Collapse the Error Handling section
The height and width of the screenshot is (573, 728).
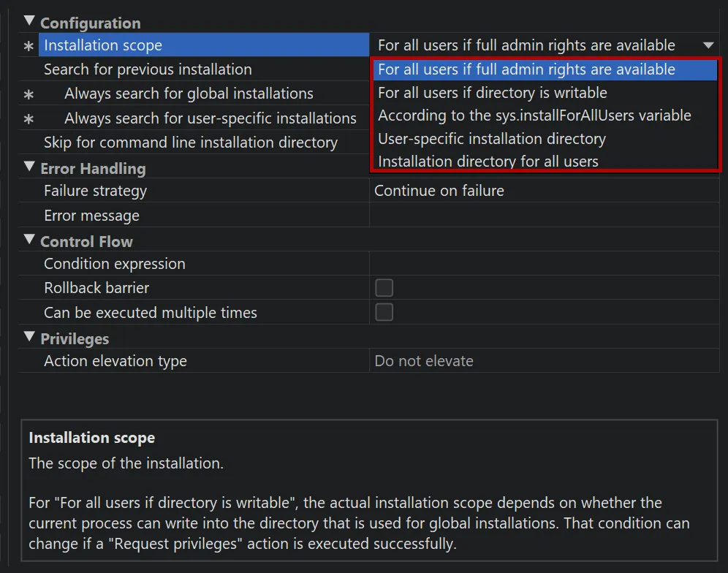point(29,167)
